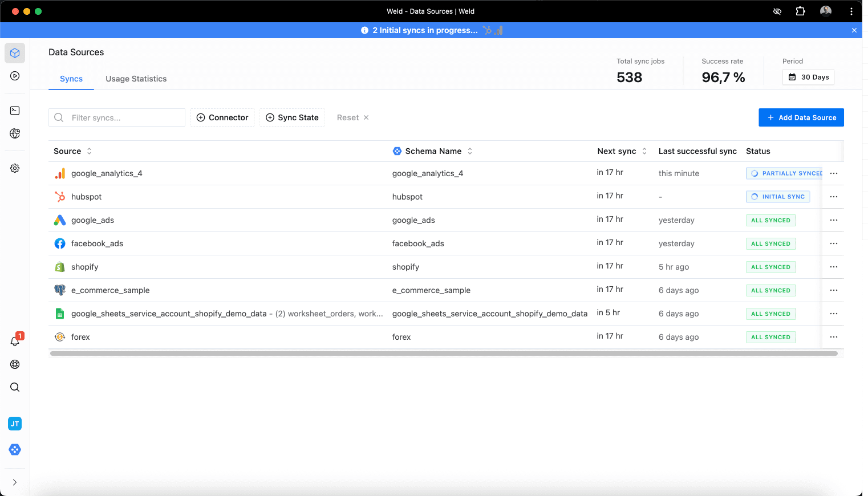Open the shopify row's three-dot actions menu
The image size is (868, 496).
833,266
